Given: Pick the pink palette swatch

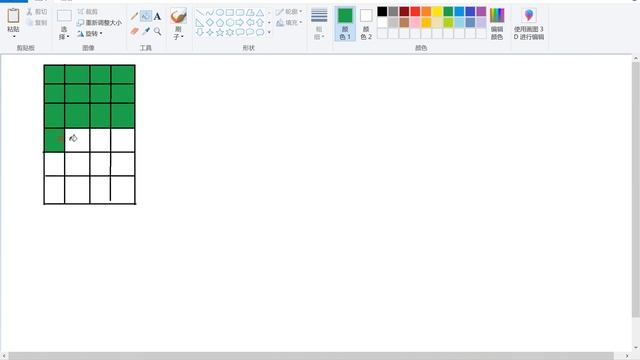Looking at the screenshot, I should coord(415,22).
